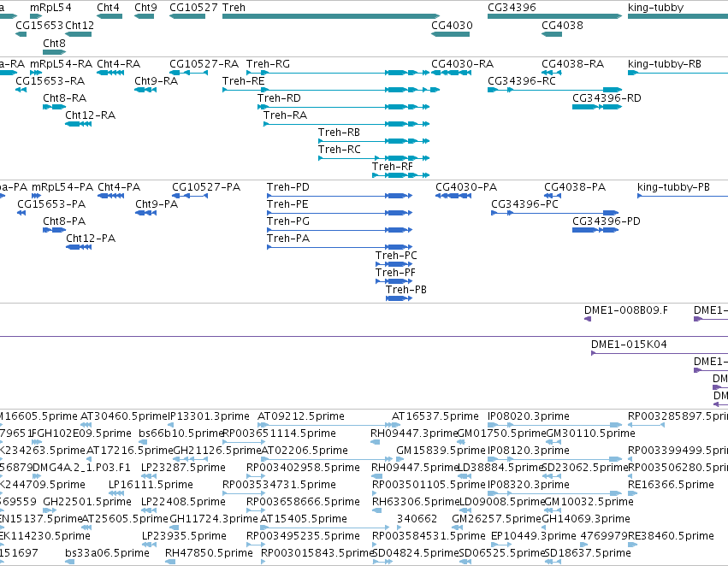
Task: Select the AT09212.5prime EST label
Action: (301, 416)
